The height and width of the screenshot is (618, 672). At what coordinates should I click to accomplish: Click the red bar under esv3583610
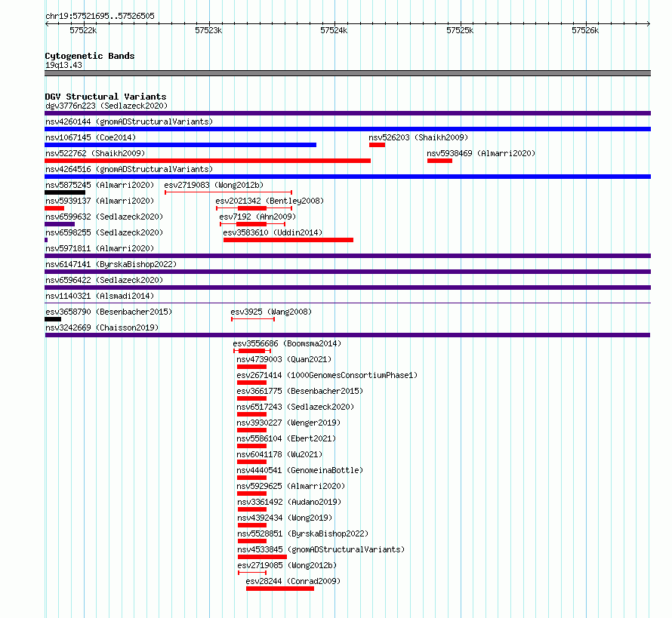pos(288,240)
